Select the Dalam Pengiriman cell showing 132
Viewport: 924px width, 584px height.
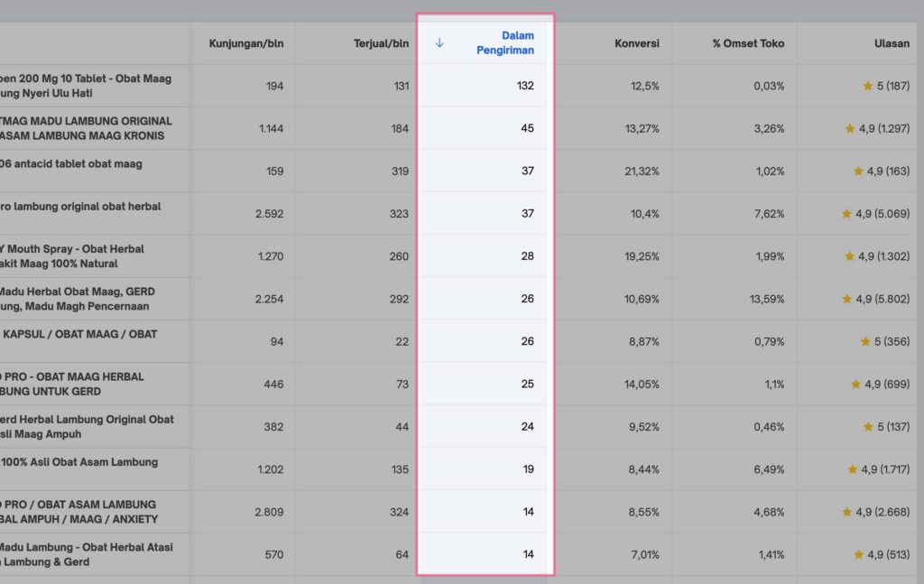525,86
